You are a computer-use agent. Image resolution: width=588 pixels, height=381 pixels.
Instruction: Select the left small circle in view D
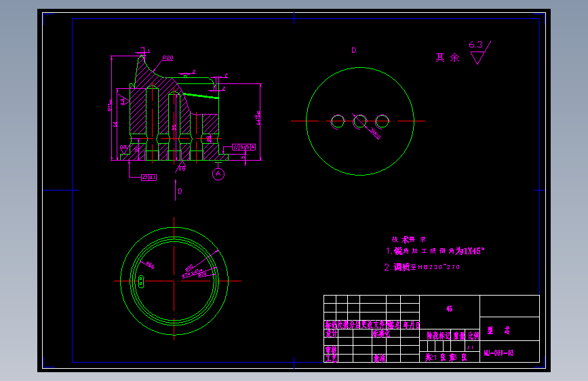point(338,121)
